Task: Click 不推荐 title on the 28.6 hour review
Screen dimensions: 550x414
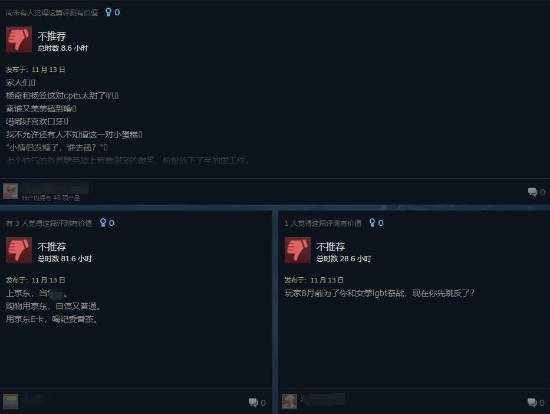Action: click(x=330, y=246)
